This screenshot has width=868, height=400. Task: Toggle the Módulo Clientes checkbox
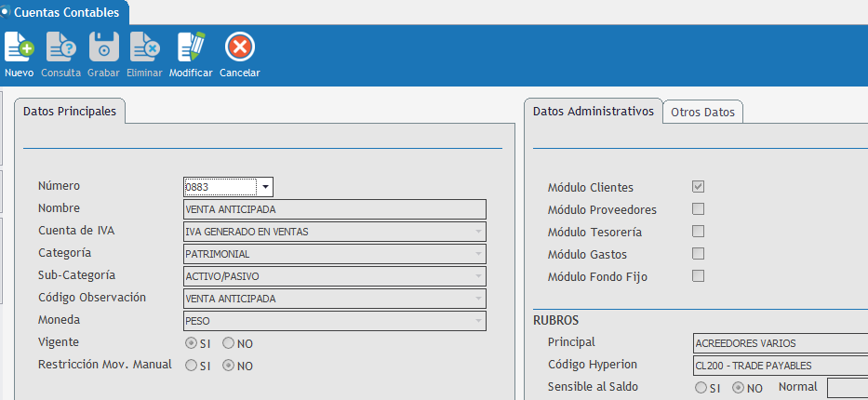coord(698,187)
